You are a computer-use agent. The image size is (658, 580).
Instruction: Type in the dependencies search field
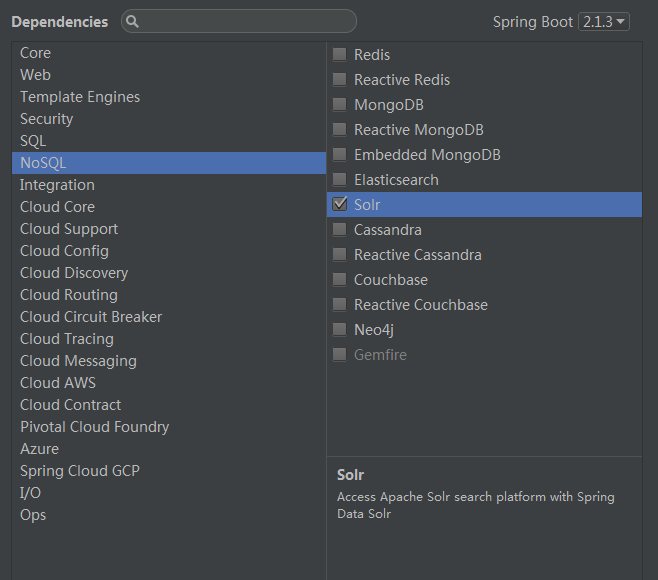[245, 21]
